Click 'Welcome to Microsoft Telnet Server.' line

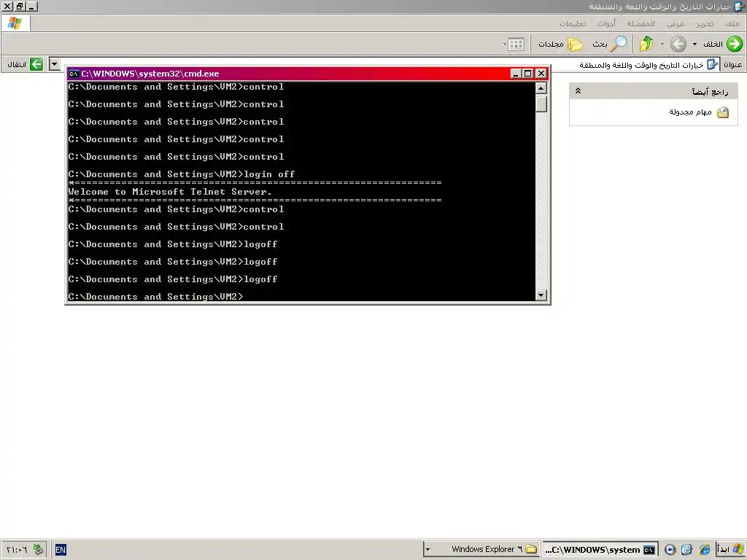click(x=169, y=192)
